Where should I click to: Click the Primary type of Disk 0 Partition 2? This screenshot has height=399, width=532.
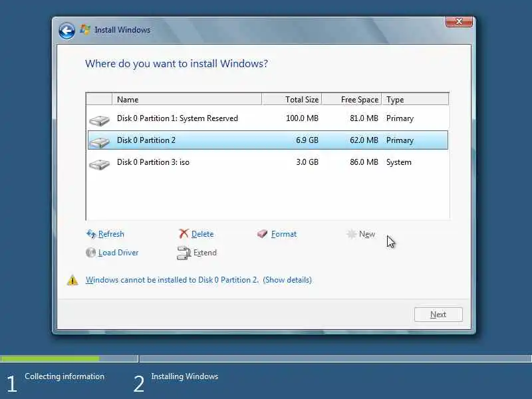pyautogui.click(x=400, y=140)
